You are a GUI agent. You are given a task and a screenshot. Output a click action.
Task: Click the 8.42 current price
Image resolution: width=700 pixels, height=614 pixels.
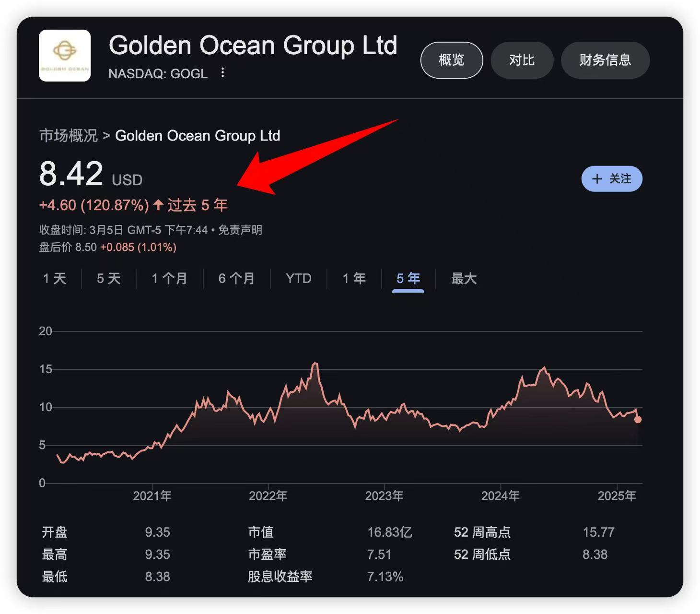click(71, 174)
